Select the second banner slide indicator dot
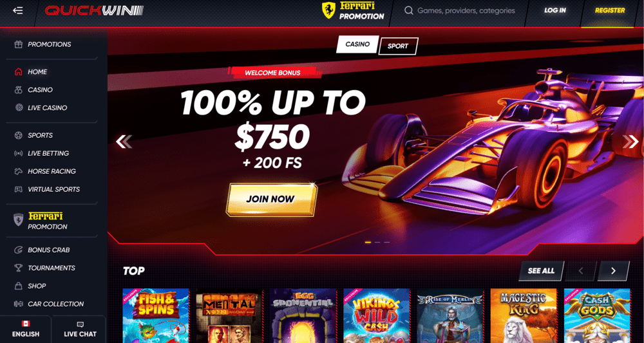The width and height of the screenshot is (644, 343). tap(377, 243)
